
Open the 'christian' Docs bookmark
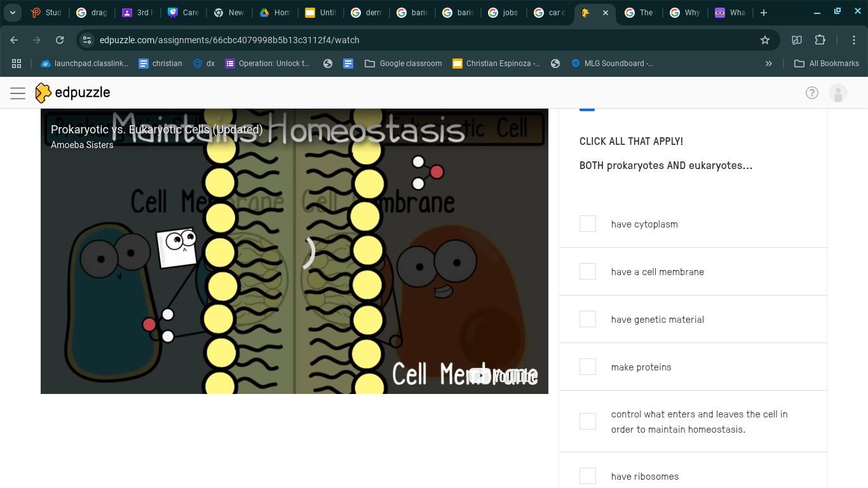(161, 64)
